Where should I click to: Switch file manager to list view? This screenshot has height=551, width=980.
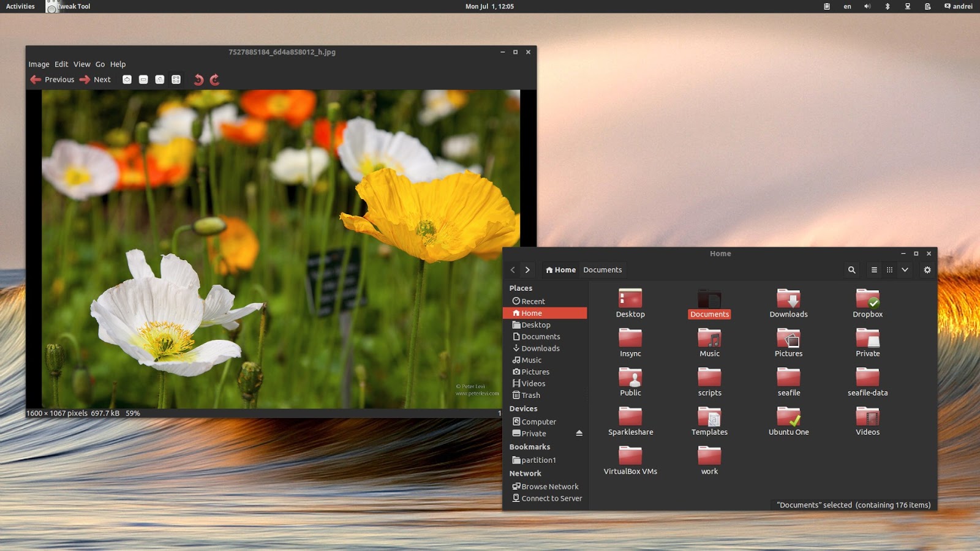(874, 269)
